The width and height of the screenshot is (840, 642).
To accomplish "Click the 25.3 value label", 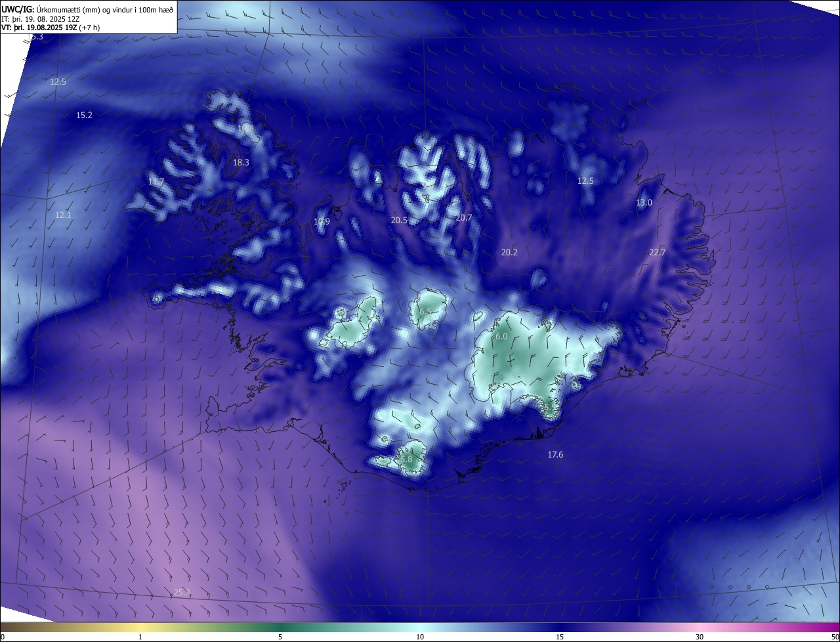I will (182, 593).
